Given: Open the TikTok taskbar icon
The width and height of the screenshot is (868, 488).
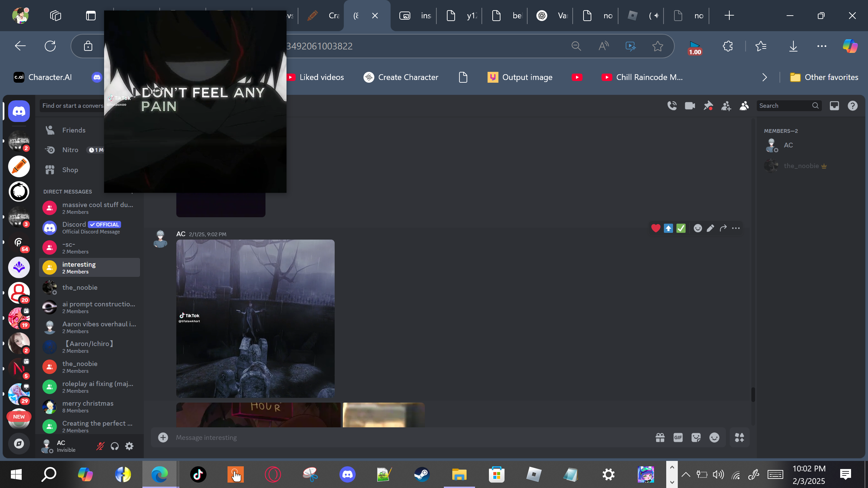Looking at the screenshot, I should click(198, 474).
